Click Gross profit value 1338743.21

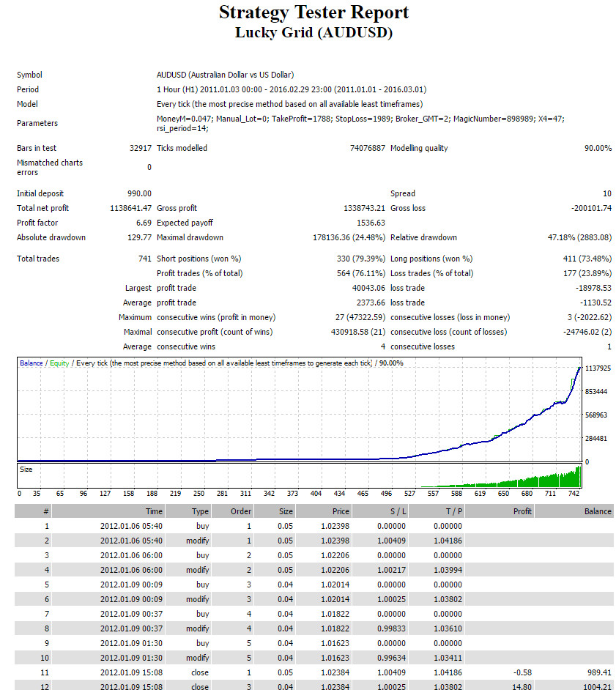(364, 208)
